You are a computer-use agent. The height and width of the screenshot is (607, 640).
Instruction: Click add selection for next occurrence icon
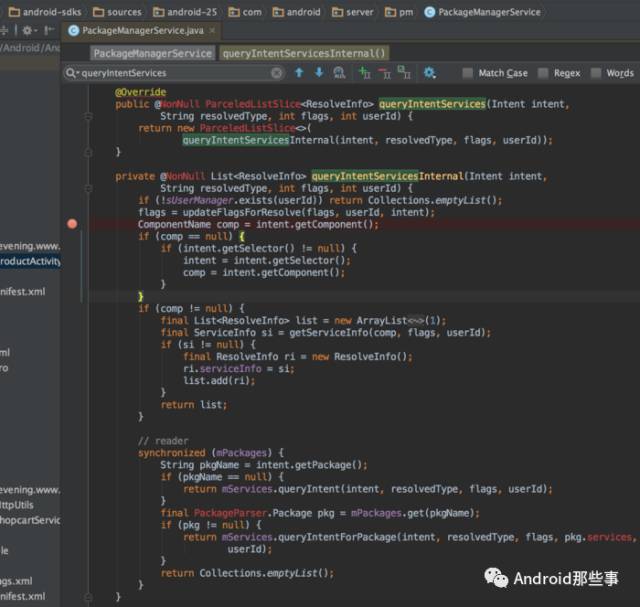[364, 73]
